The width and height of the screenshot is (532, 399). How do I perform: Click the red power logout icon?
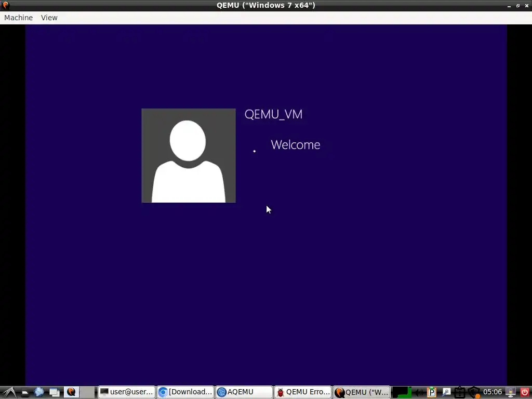coord(525,392)
